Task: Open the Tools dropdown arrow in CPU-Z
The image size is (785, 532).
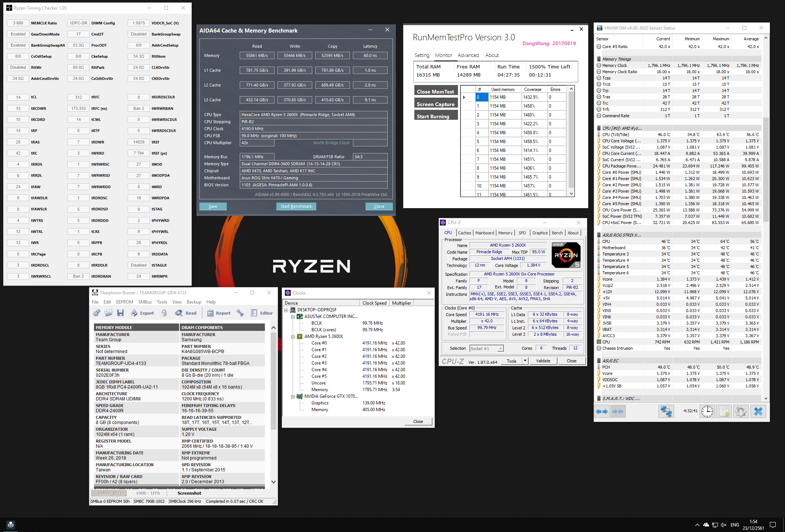Action: (x=525, y=361)
